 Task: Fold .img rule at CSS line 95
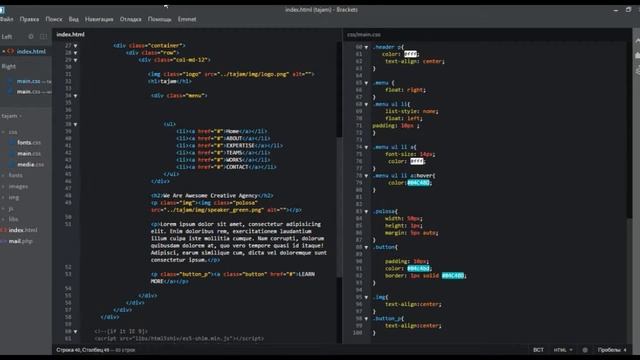pos(366,297)
